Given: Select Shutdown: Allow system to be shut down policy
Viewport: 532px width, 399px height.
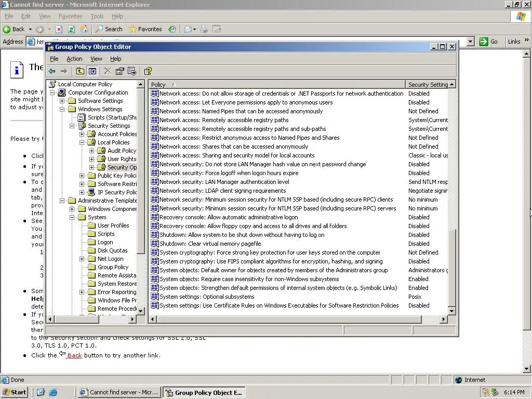Looking at the screenshot, I should (242, 235).
